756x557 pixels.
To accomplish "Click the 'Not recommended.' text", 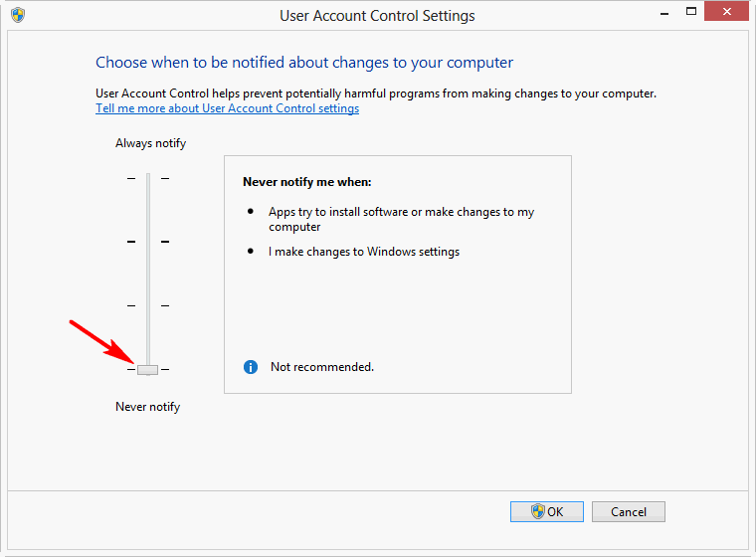I will [322, 367].
